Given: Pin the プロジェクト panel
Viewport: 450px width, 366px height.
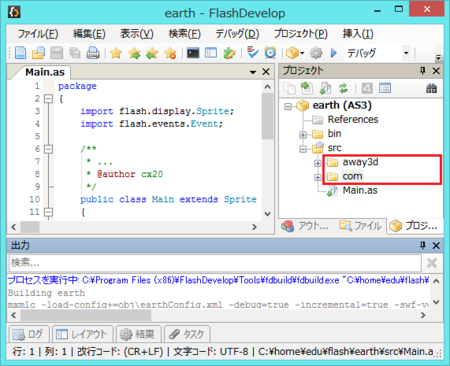Looking at the screenshot, I should [423, 70].
